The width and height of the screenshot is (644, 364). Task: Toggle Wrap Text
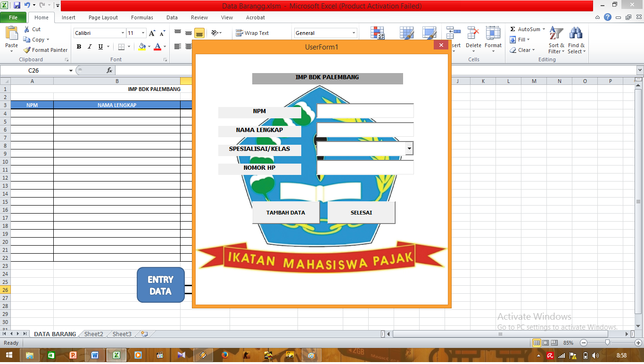click(252, 33)
